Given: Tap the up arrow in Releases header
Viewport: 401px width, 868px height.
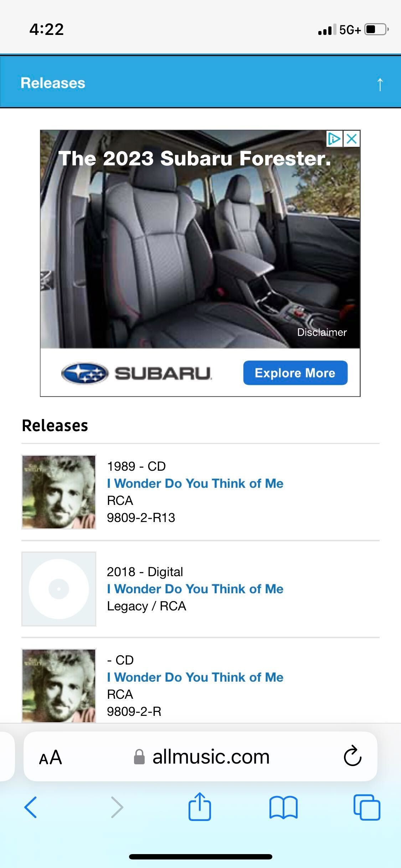Looking at the screenshot, I should pos(380,84).
